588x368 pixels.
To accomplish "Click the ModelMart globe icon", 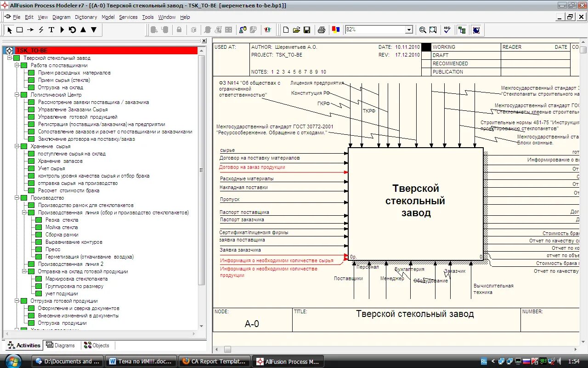I will coord(476,30).
